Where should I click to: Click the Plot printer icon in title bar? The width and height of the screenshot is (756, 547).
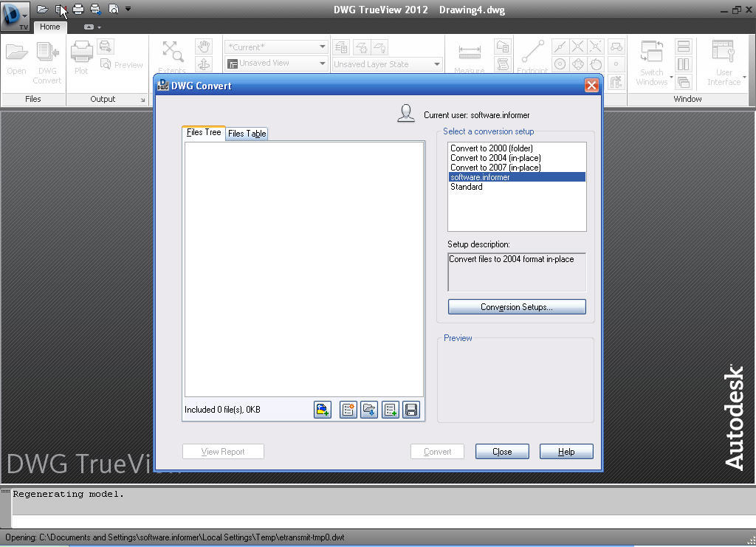(x=78, y=10)
